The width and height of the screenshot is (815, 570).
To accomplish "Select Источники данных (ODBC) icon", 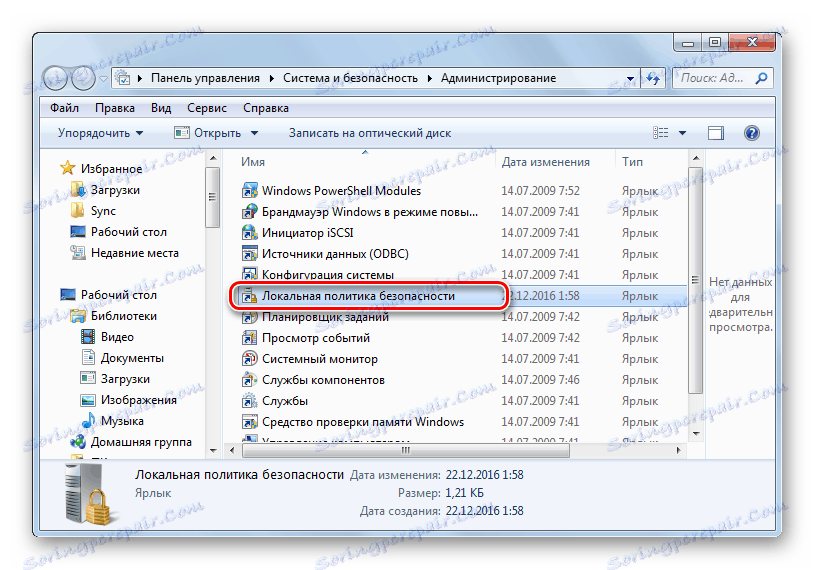I will pyautogui.click(x=249, y=254).
